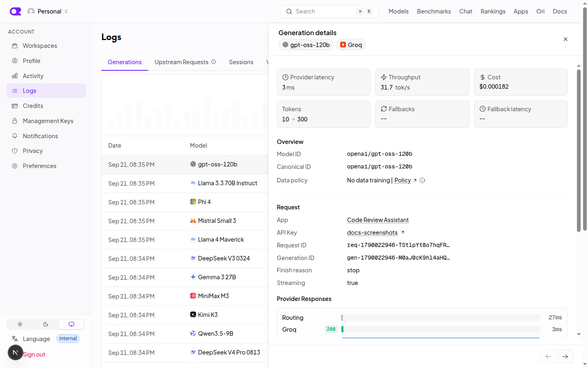
Task: Click the Date column header
Action: pos(115,146)
